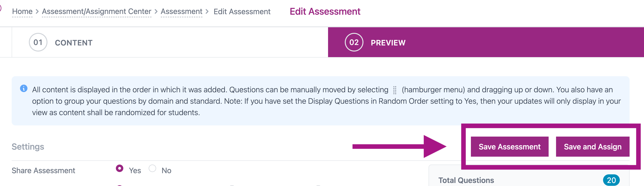This screenshot has width=644, height=186.
Task: Click the 01 step circle icon
Action: tap(38, 42)
